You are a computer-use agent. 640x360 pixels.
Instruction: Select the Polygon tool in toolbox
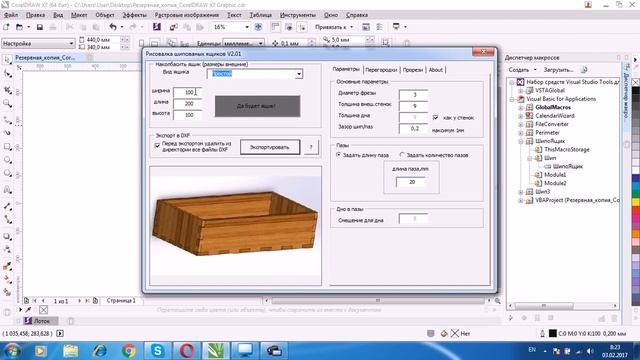(7, 173)
